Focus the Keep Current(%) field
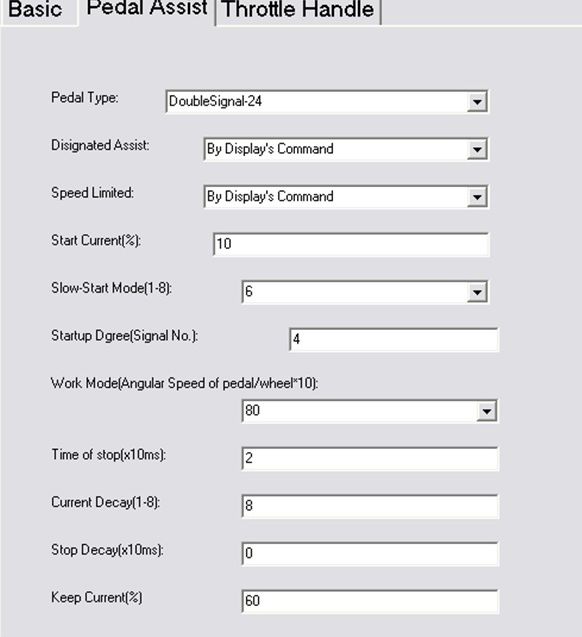The image size is (582, 637). (370, 601)
